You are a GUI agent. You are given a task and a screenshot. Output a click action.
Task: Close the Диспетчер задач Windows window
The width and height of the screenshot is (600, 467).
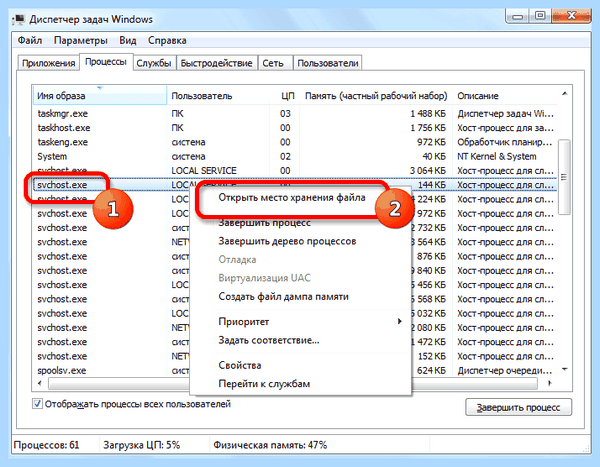point(571,16)
